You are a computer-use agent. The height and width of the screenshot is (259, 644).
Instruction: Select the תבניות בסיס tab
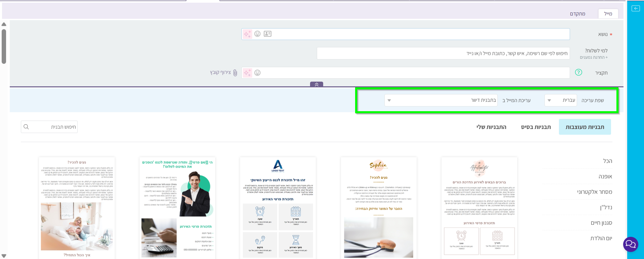536,127
